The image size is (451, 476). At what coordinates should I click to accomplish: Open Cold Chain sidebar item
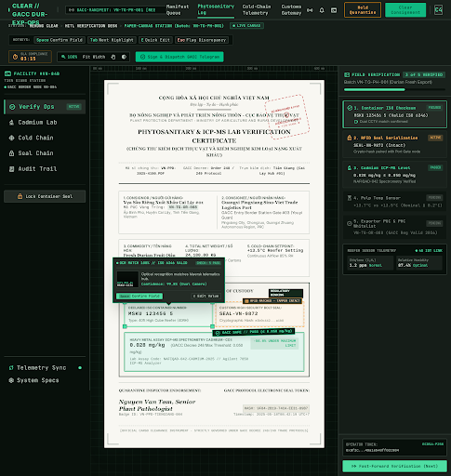[x=45, y=138]
